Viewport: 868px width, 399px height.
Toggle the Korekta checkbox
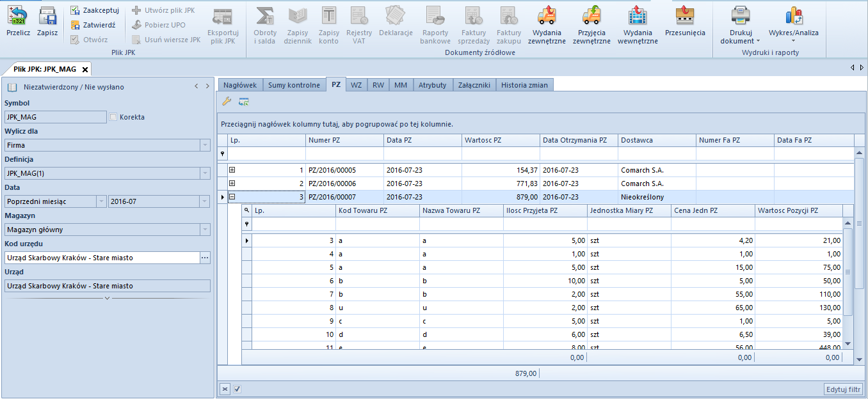(x=113, y=117)
